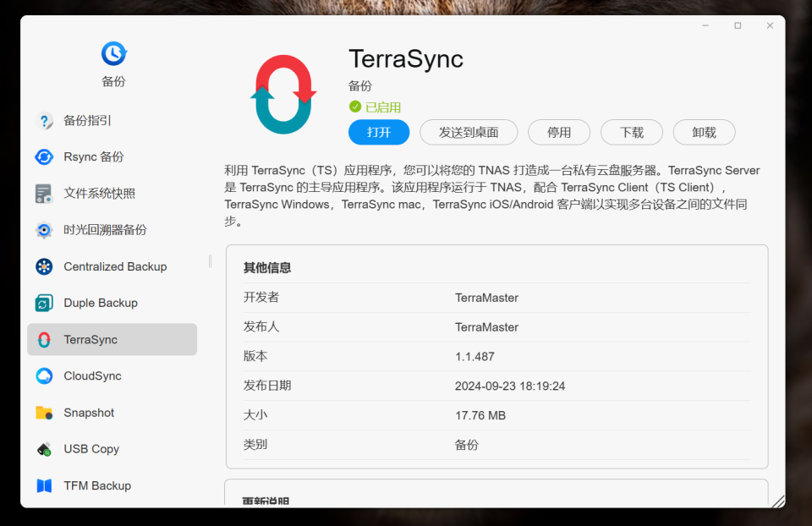This screenshot has width=812, height=526.
Task: Click the blue clock backup category icon
Action: tap(114, 53)
